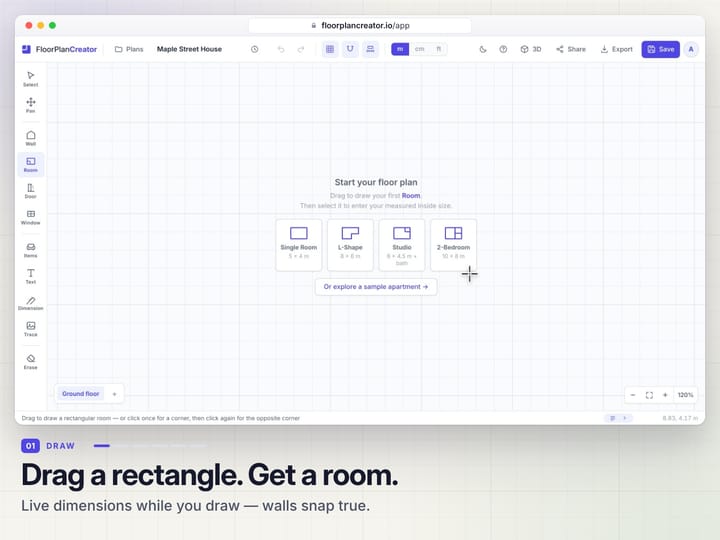
Task: Click the 'Start your floor plan' heading
Action: tap(376, 182)
